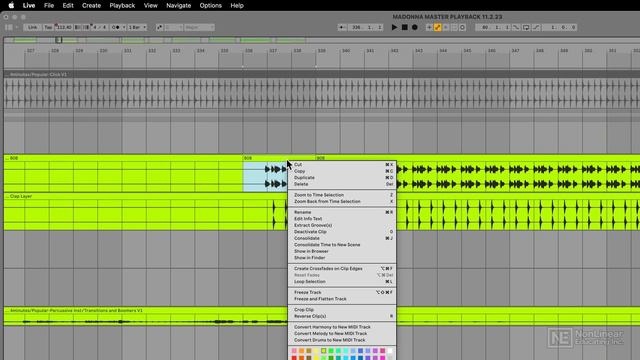Choose Cut from the context menu
The height and width of the screenshot is (360, 640).
coord(342,164)
